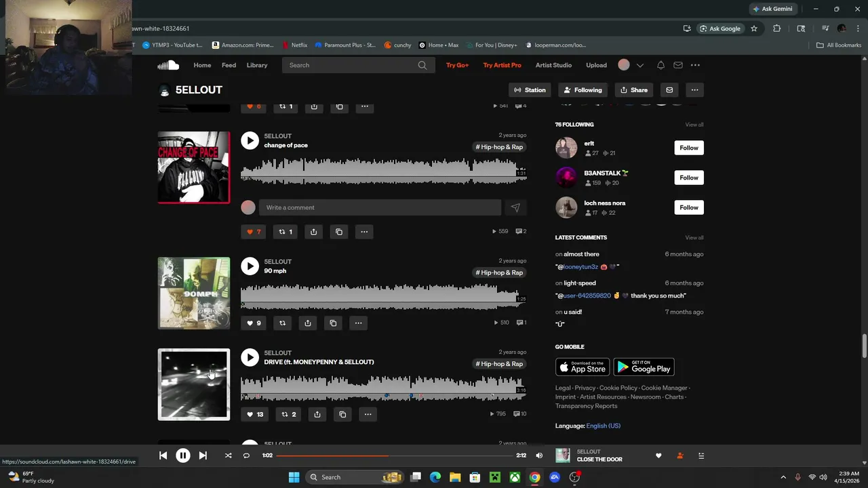Open the next-up queue icon

click(701, 455)
